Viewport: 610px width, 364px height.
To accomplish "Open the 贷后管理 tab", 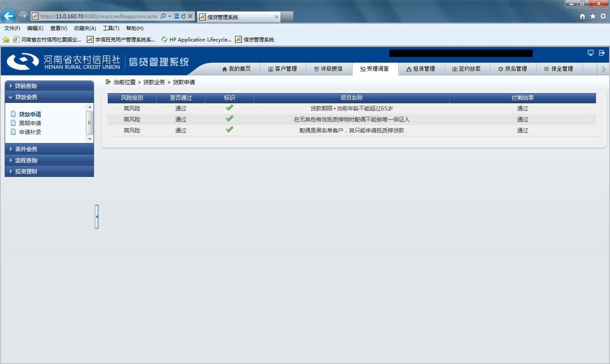I will [x=513, y=69].
